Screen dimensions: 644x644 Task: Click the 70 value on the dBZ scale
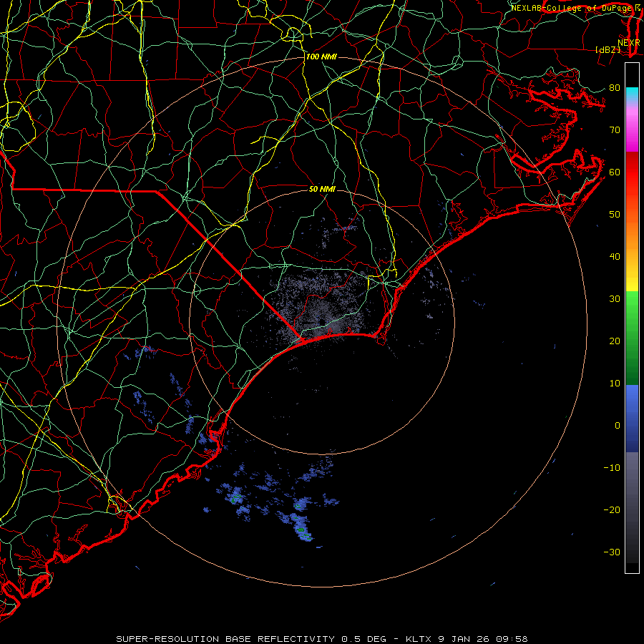[x=615, y=130]
